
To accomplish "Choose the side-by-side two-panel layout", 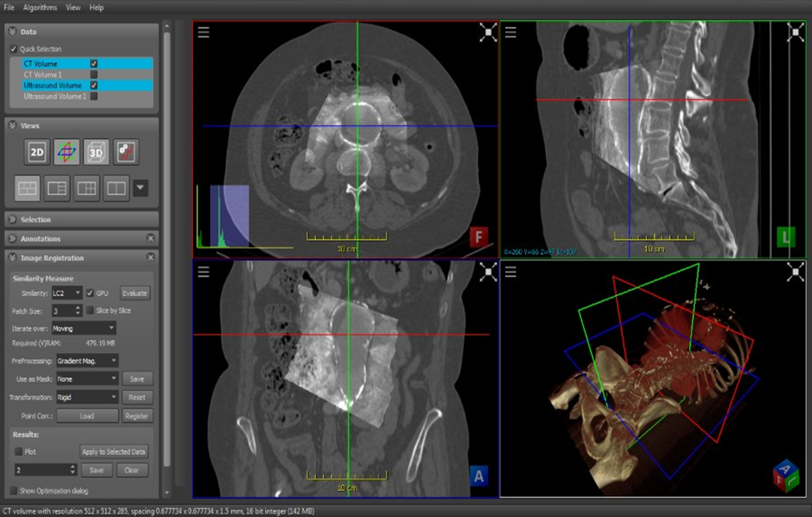I will point(116,188).
